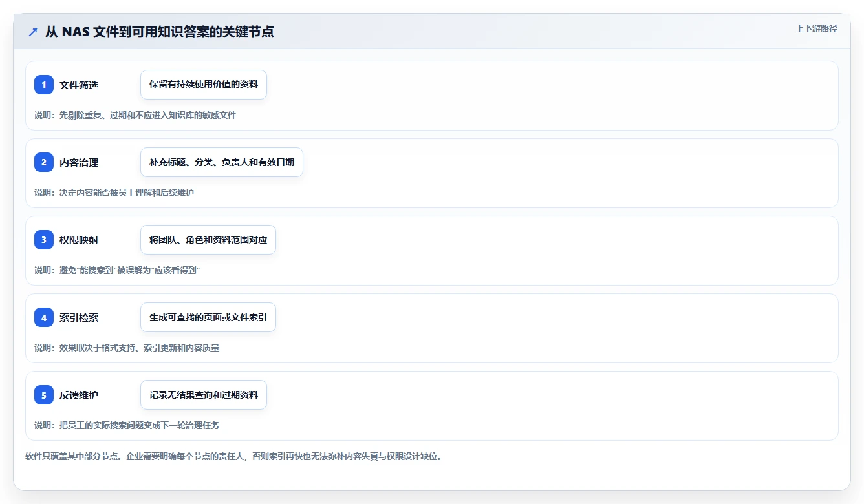Click the 补充标题、分类、负责人和有效日期 box
Image resolution: width=864 pixels, height=504 pixels.
click(222, 162)
